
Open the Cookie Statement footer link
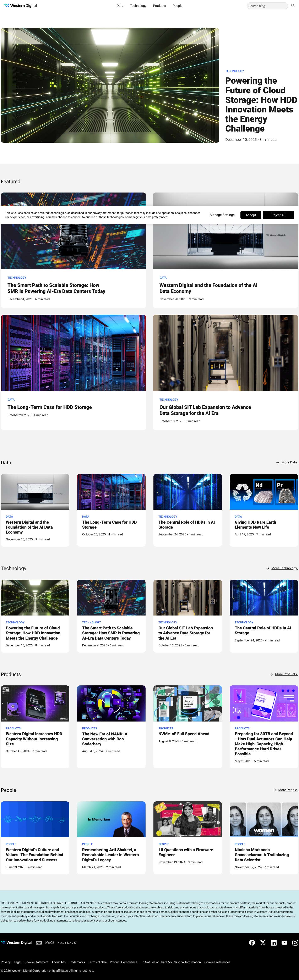pos(36,962)
